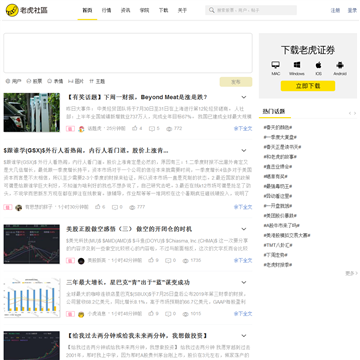The height and width of the screenshot is (360, 360).
Task: Publish the post with 发布 button
Action: point(236,82)
